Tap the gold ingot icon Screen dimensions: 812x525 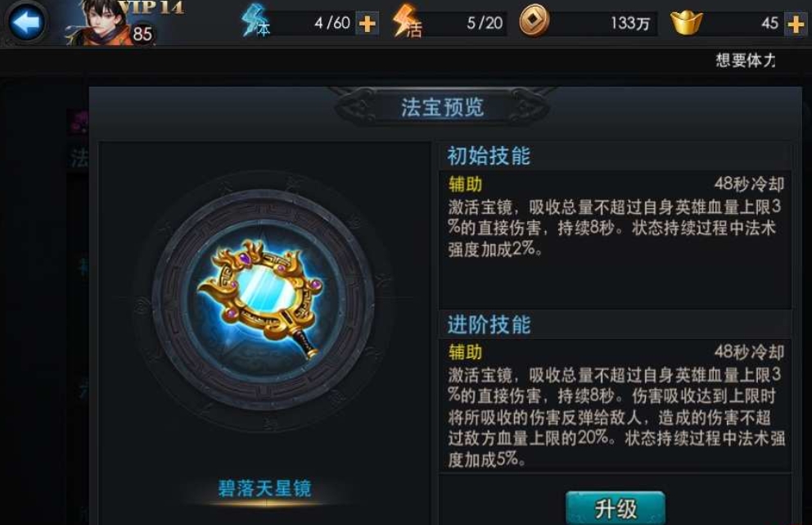(x=687, y=22)
